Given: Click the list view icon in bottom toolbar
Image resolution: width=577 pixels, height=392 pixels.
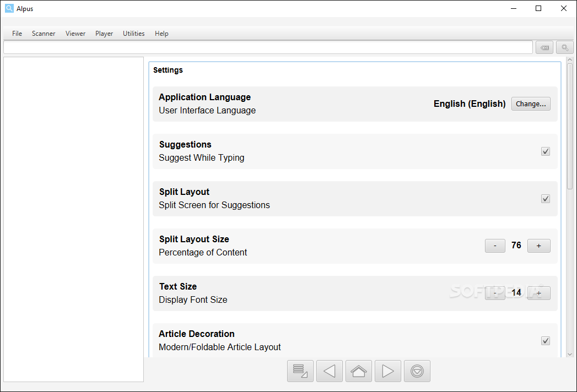Looking at the screenshot, I should 300,371.
